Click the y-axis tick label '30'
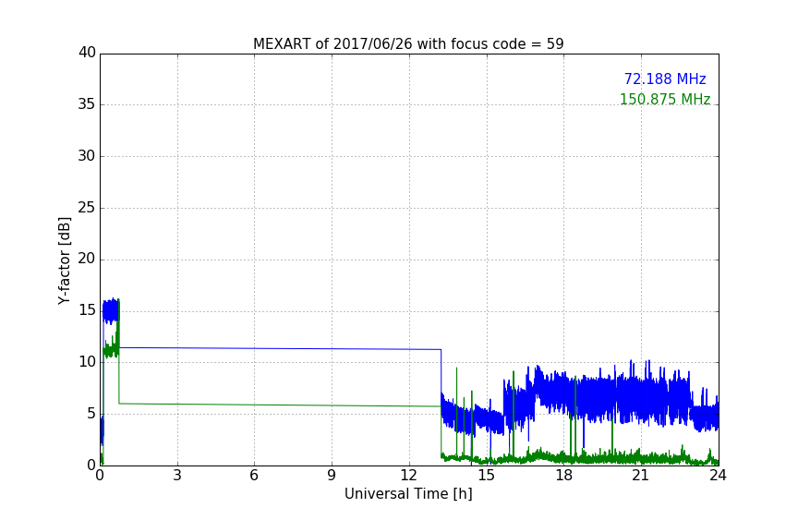The width and height of the screenshot is (798, 532). [x=87, y=156]
